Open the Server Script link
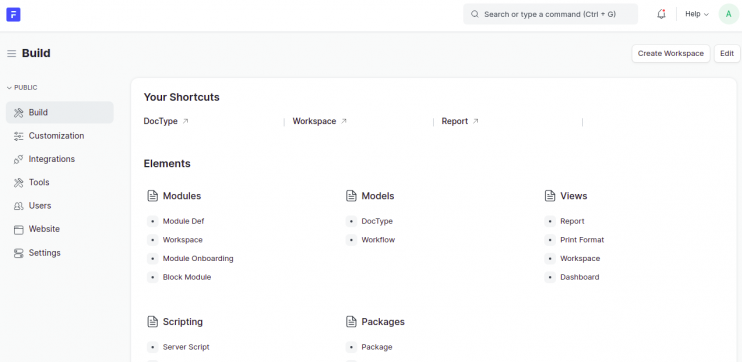 coord(186,347)
